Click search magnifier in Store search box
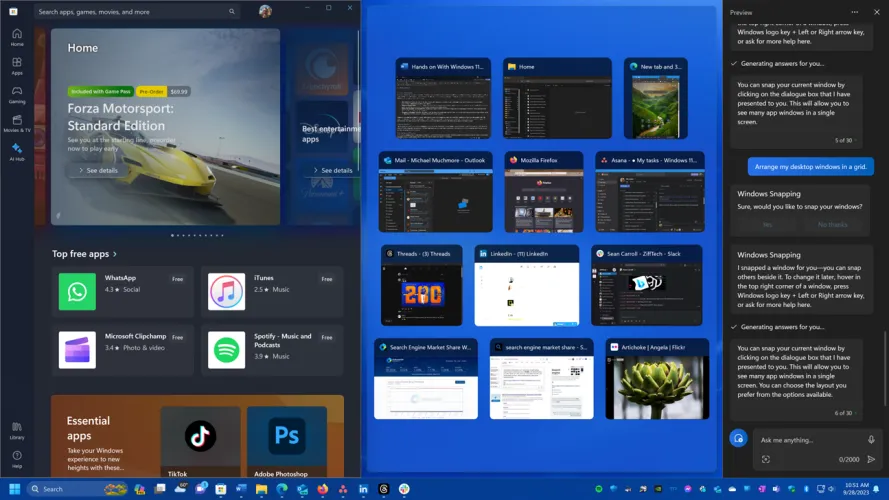The image size is (889, 500). 232,12
